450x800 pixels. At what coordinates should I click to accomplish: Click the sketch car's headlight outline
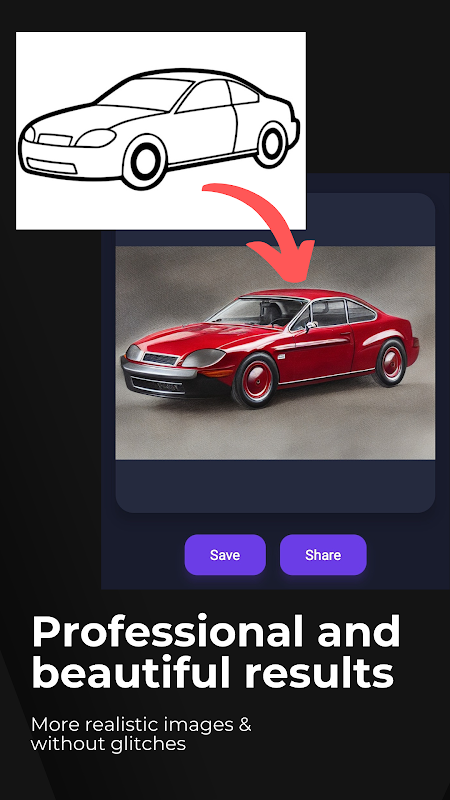96,138
